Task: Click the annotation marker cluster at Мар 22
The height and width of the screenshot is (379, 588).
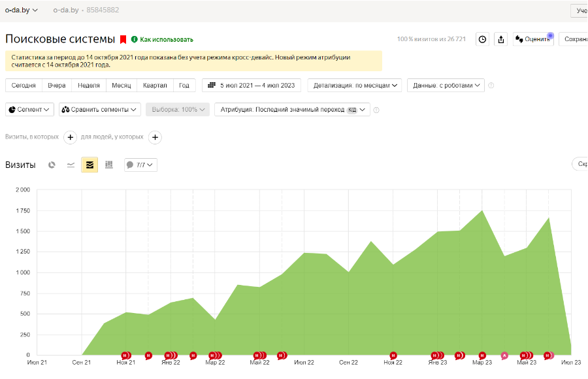Action: (215, 355)
